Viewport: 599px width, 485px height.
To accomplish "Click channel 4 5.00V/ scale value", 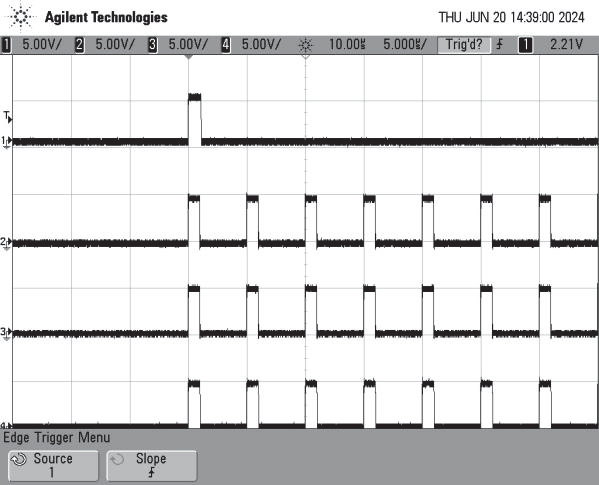I will [x=261, y=45].
